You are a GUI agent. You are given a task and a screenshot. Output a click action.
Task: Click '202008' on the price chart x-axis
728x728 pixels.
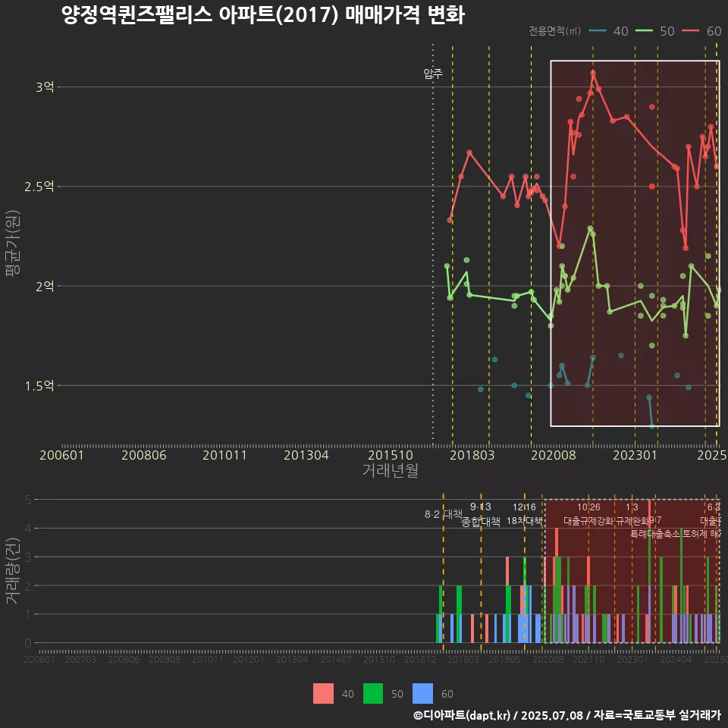(554, 455)
